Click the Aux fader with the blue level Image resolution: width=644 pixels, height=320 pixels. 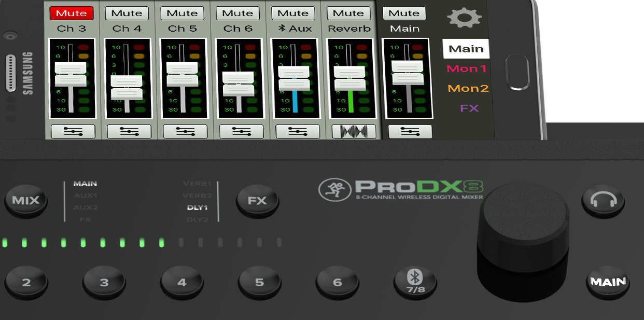click(x=294, y=78)
